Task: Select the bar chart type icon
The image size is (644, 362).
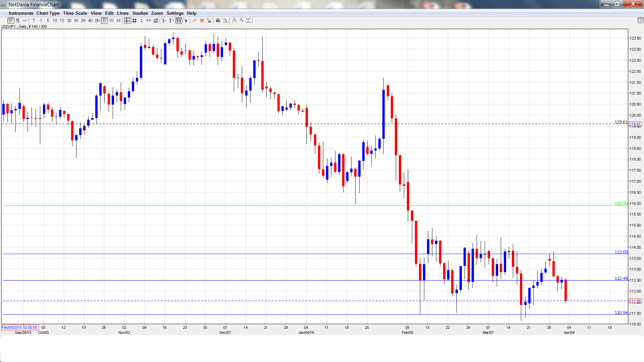Action: [17, 20]
